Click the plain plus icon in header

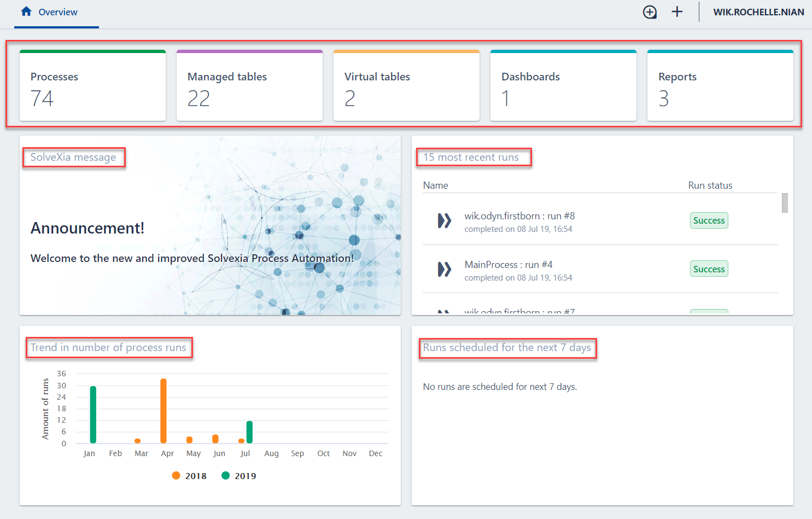pyautogui.click(x=677, y=12)
